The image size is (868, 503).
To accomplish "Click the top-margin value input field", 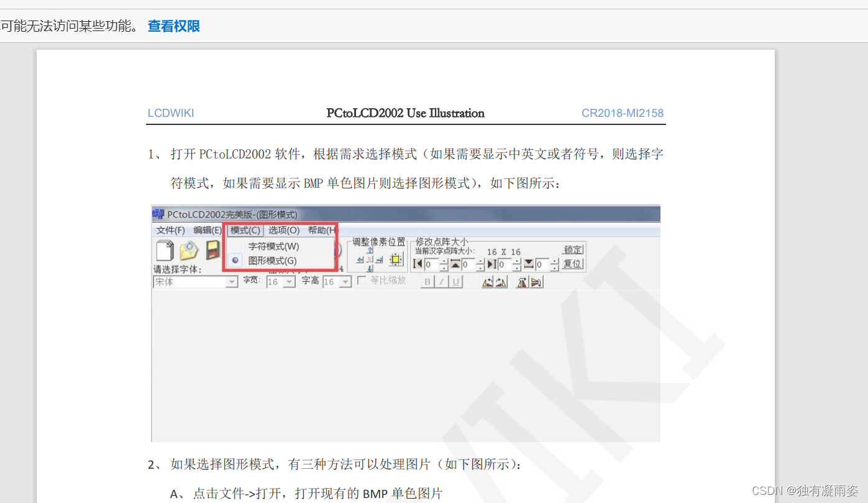I will (x=468, y=264).
